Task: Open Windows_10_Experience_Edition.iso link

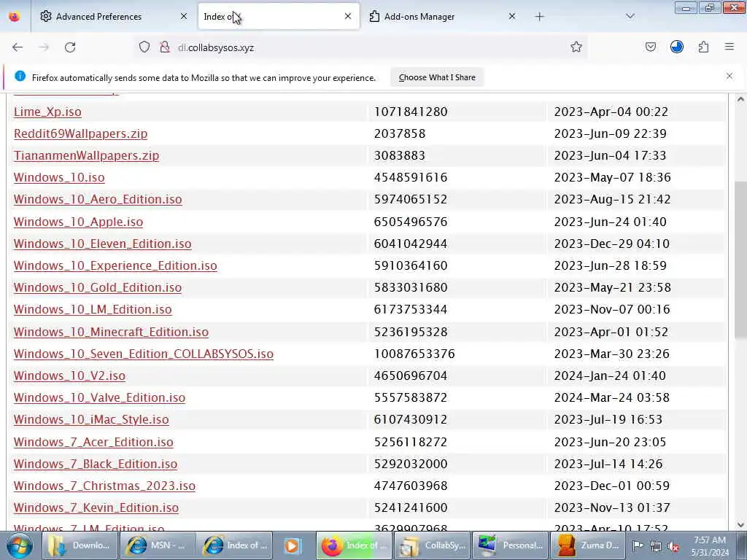Action: 115,265
